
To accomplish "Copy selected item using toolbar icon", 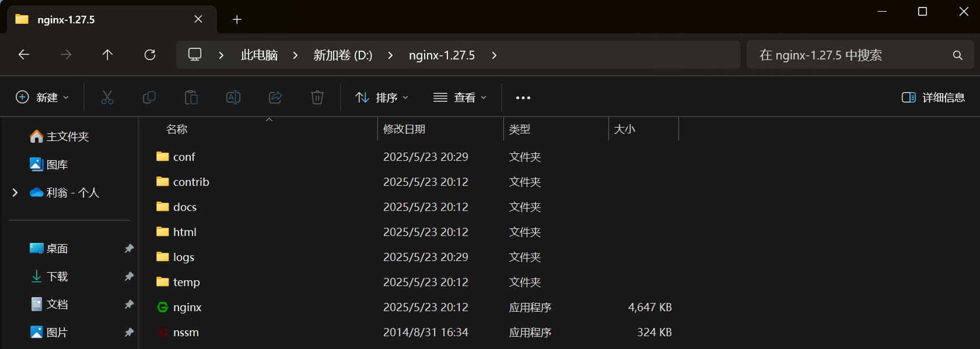I will point(149,97).
